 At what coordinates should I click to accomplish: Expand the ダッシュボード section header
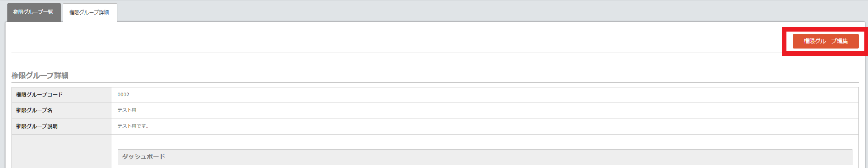pos(485,157)
